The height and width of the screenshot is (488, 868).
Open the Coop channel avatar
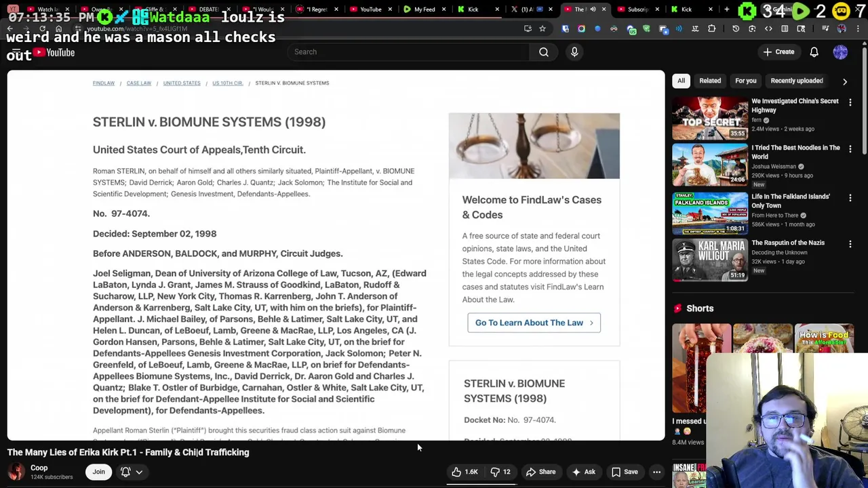click(16, 472)
